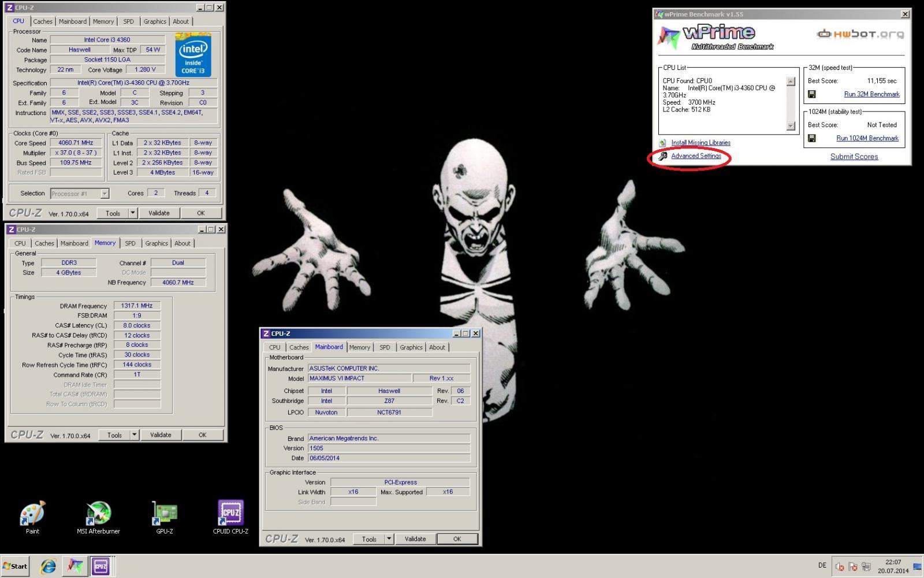Click the CPU-Z taskbar icon

click(x=100, y=566)
